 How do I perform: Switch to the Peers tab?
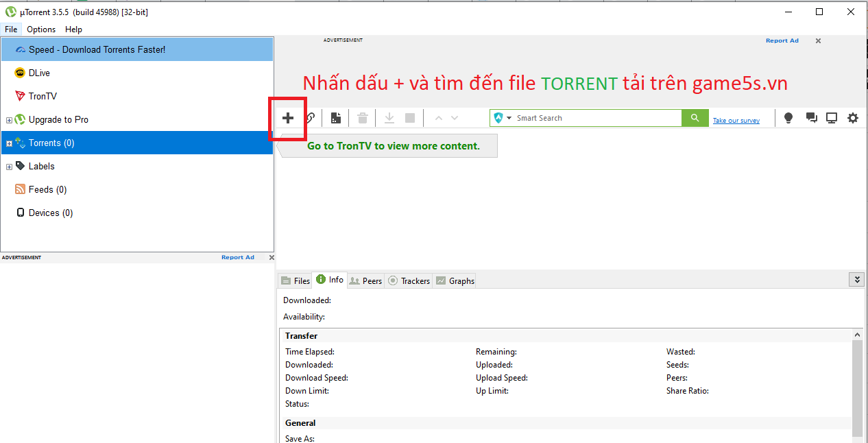[365, 280]
